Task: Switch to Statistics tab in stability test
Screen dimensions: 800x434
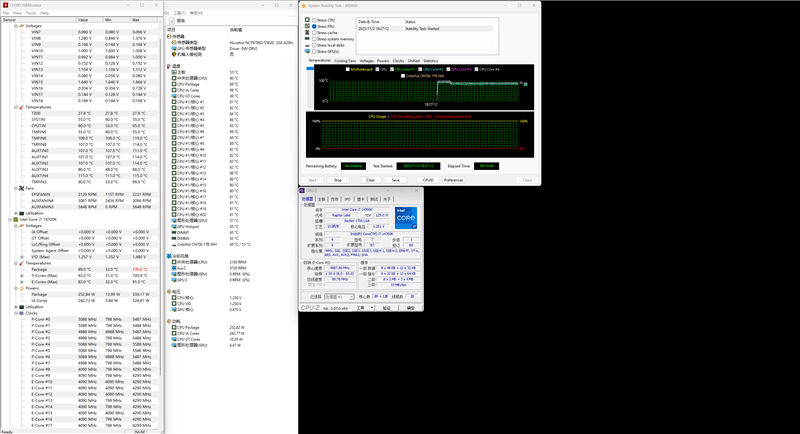Action: (431, 61)
